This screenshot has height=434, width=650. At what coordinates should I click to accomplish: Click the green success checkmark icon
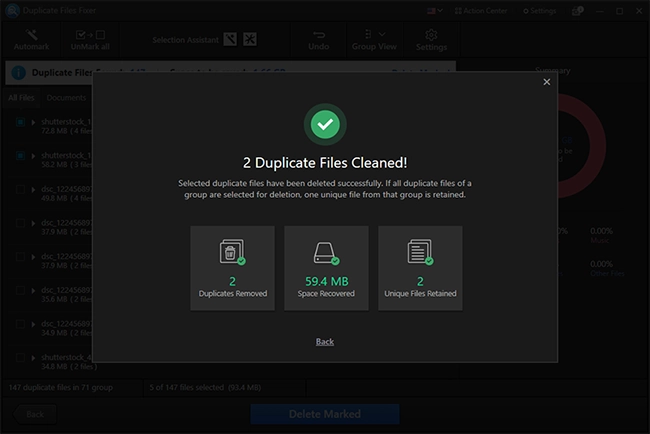(325, 124)
